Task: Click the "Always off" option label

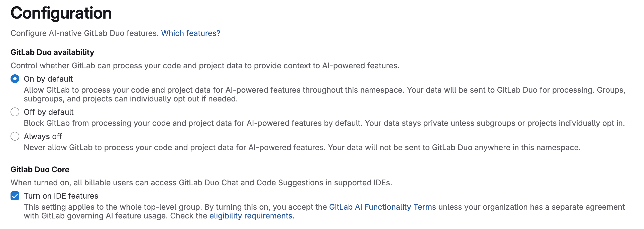Action: click(43, 137)
